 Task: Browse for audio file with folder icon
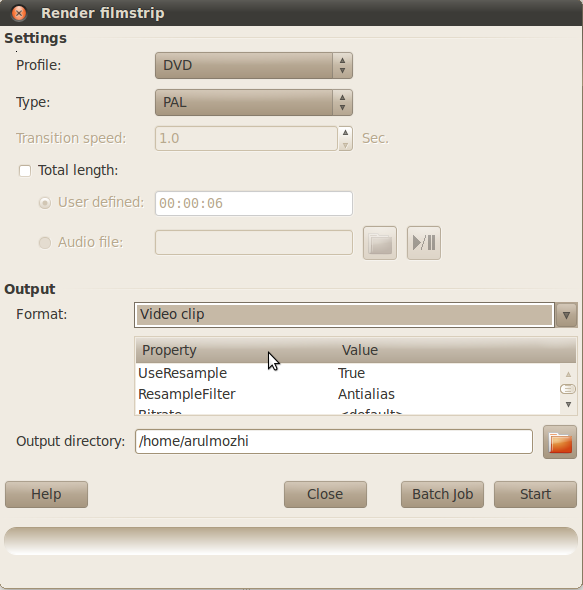[x=380, y=243]
